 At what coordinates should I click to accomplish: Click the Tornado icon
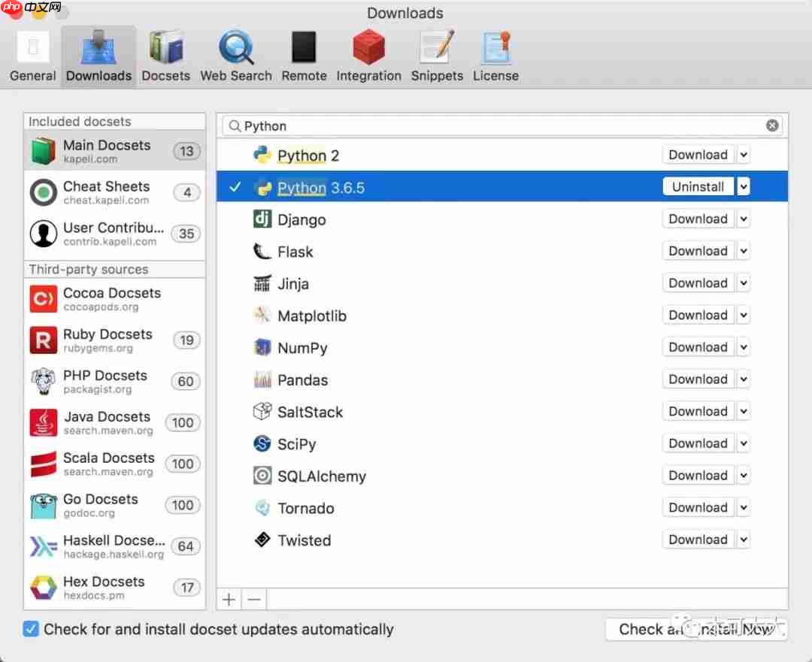262,508
